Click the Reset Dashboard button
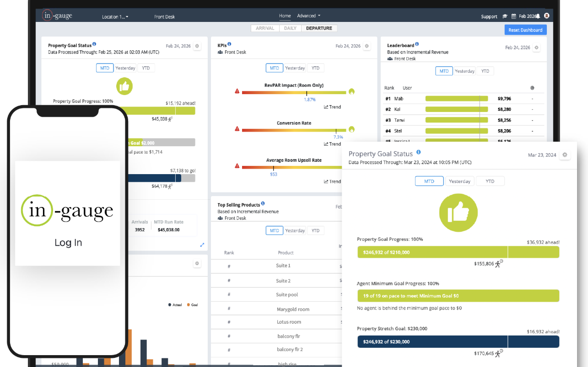The height and width of the screenshot is (367, 588). (x=526, y=30)
